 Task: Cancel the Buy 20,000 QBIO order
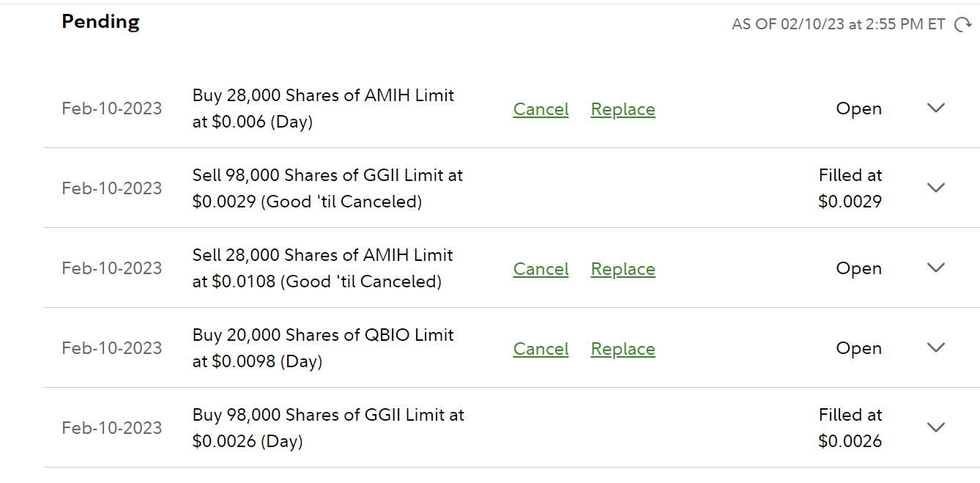point(541,349)
